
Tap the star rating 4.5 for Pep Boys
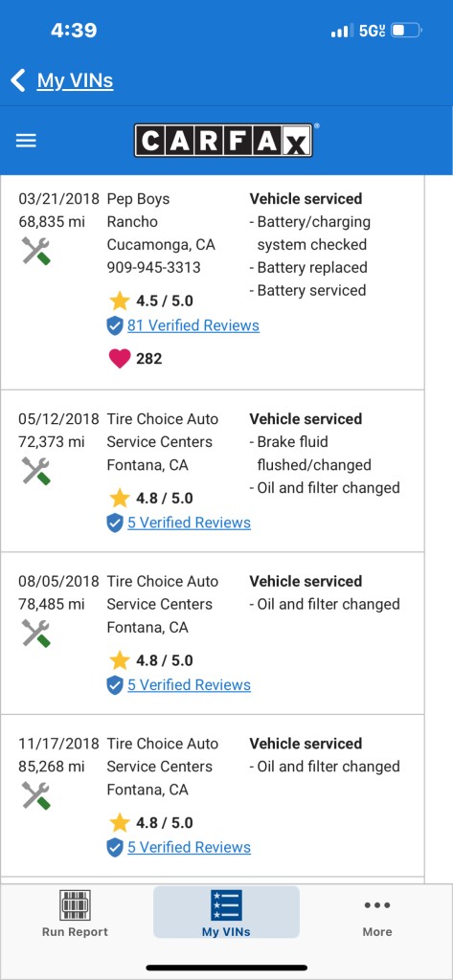click(x=150, y=301)
